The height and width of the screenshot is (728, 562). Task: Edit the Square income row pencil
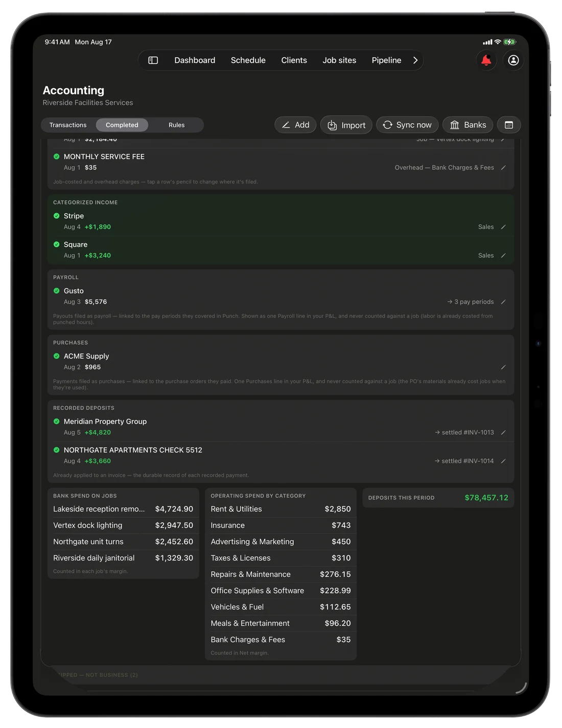503,255
